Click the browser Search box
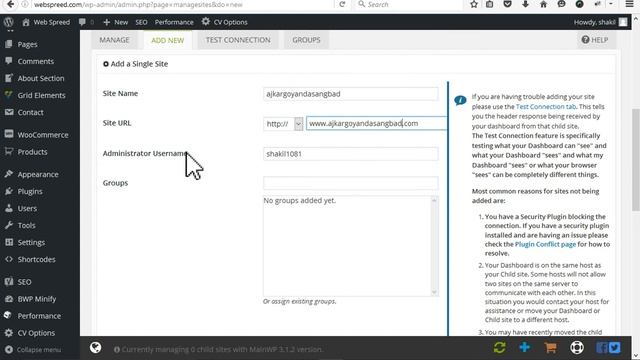 pyautogui.click(x=408, y=4)
